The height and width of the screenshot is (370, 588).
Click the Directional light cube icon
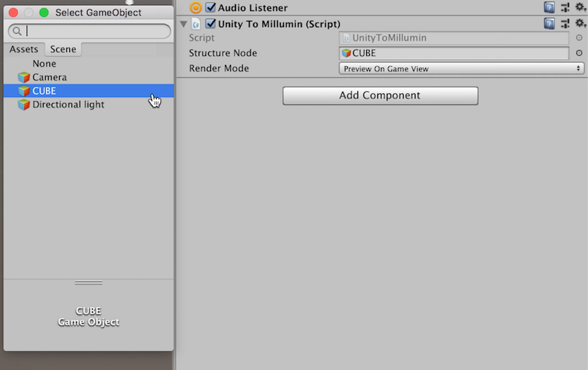click(x=24, y=105)
